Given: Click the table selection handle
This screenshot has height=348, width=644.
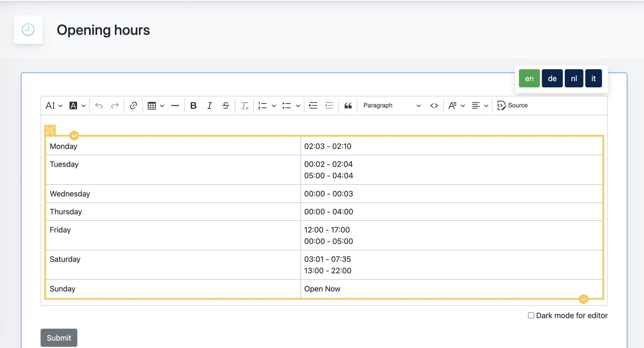Looking at the screenshot, I should click(50, 130).
